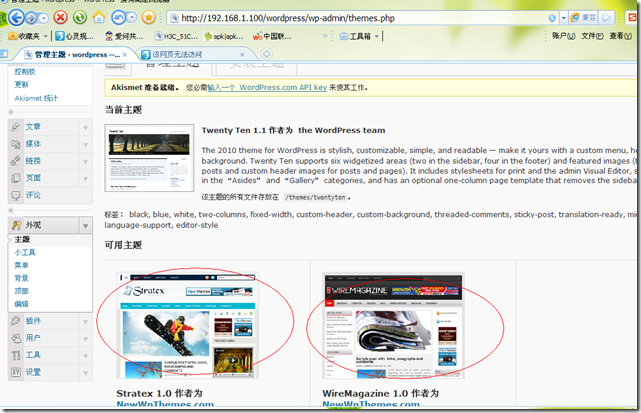Click the Go arrow next to 兼容
The image size is (641, 413).
[607, 18]
